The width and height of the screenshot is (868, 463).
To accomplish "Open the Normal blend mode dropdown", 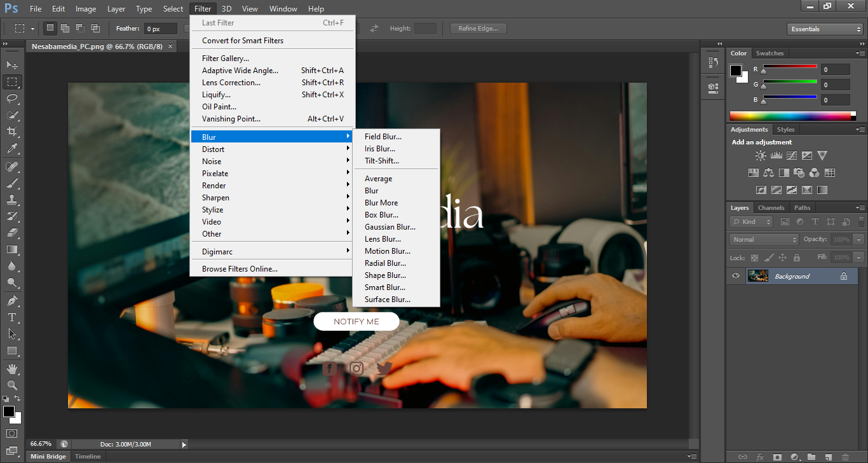I will [x=764, y=240].
